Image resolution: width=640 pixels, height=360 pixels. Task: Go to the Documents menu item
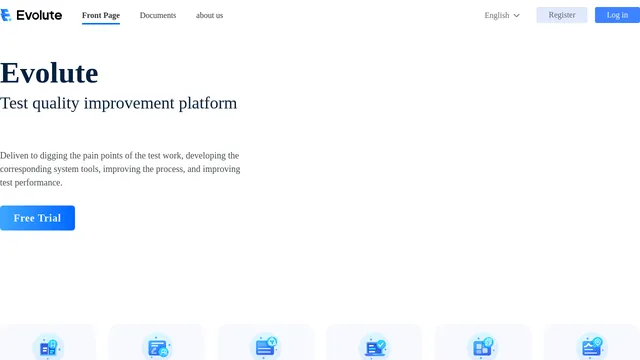pos(158,16)
